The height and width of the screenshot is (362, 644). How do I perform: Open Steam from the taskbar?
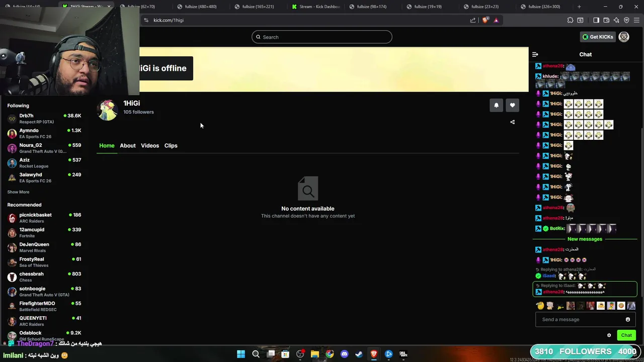[x=359, y=354]
